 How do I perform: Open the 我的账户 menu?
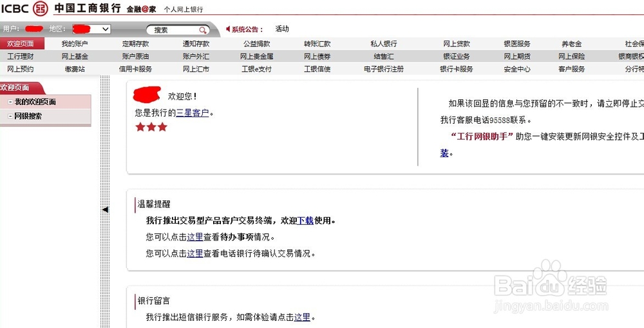pos(75,44)
